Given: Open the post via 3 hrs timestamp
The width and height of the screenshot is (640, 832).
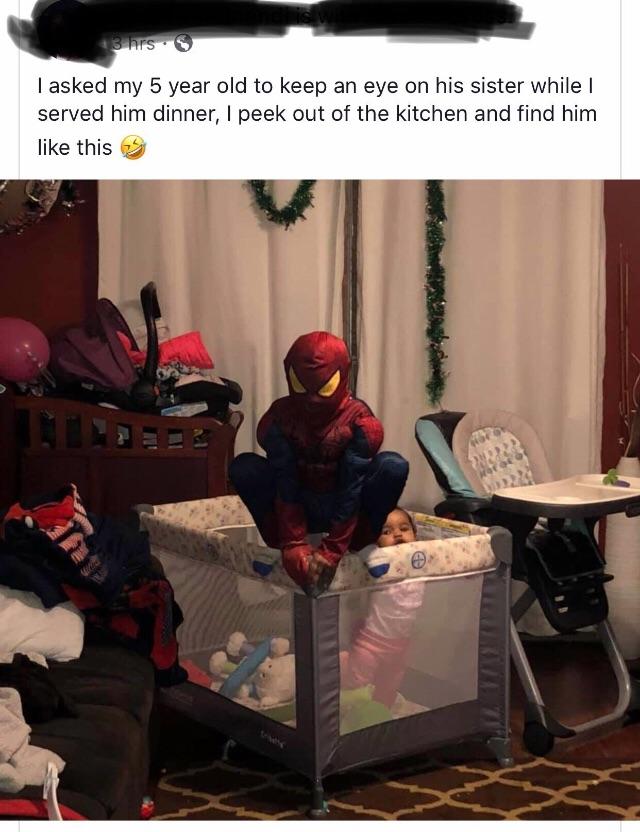Looking at the screenshot, I should click(x=133, y=44).
